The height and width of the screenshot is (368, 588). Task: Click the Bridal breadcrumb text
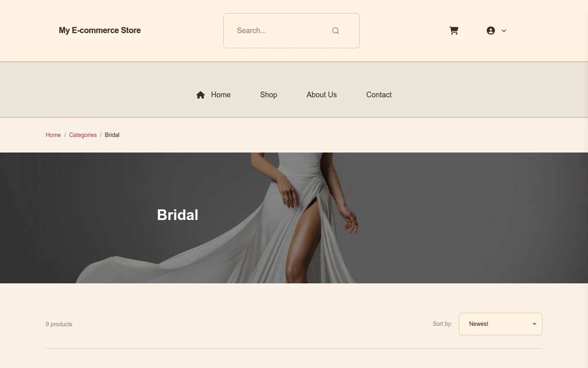point(112,135)
